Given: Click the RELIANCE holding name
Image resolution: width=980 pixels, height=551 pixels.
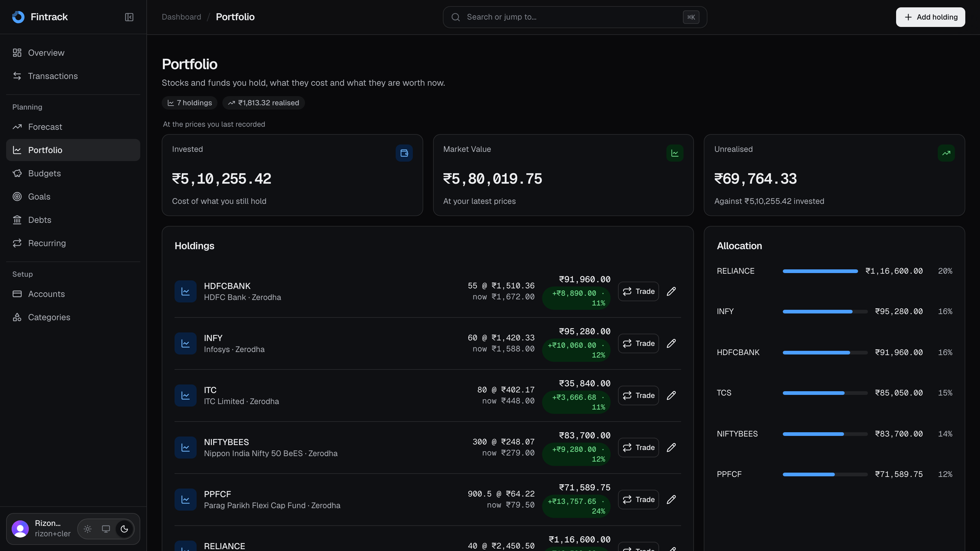Looking at the screenshot, I should 224,546.
